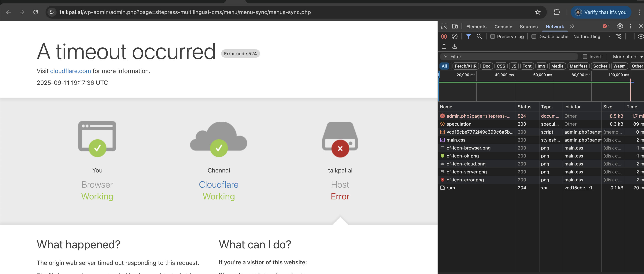This screenshot has width=644, height=274.
Task: Select the speculation request row
Action: (541, 124)
